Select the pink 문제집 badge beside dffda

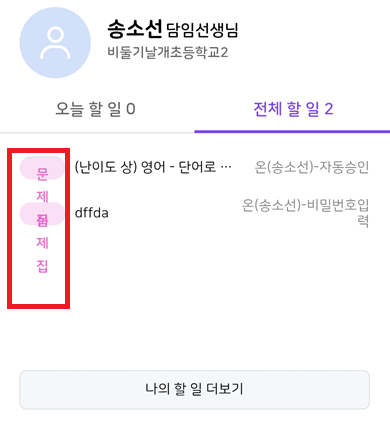42,214
